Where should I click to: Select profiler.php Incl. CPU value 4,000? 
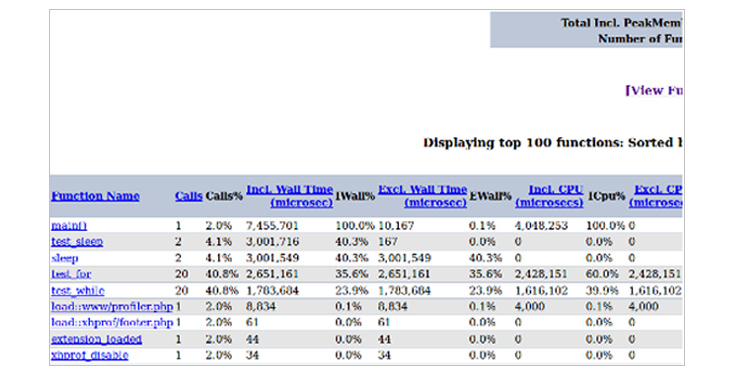click(x=530, y=307)
